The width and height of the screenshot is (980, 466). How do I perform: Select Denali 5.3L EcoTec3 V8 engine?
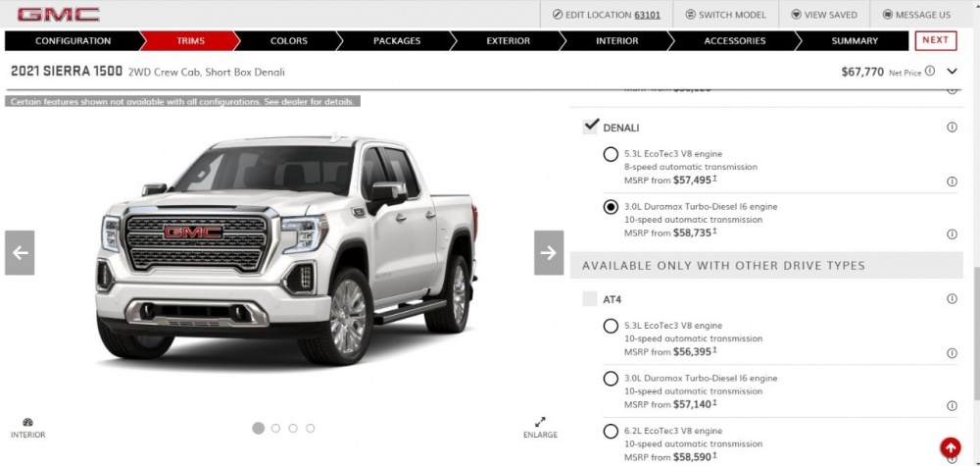point(611,154)
